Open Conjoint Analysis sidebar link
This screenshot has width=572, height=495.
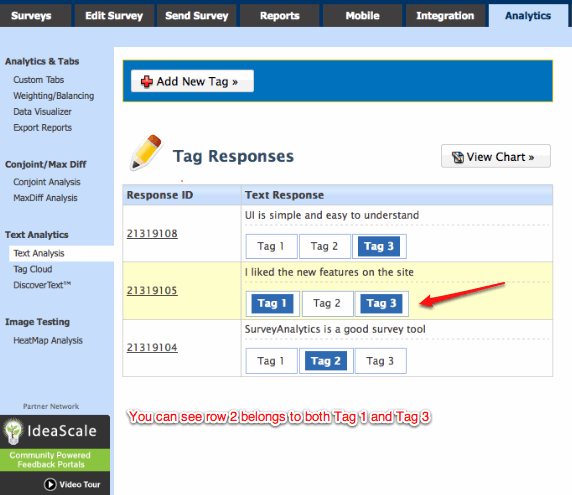[x=47, y=182]
